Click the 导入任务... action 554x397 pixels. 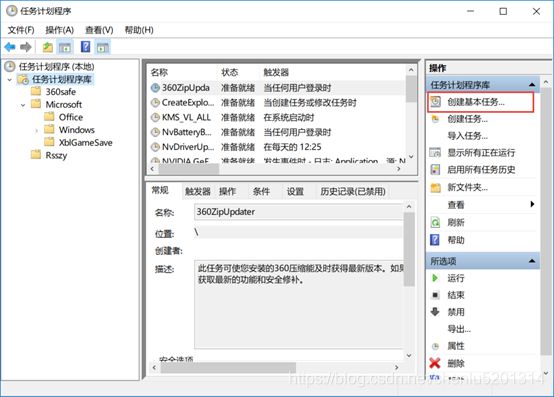click(x=467, y=136)
